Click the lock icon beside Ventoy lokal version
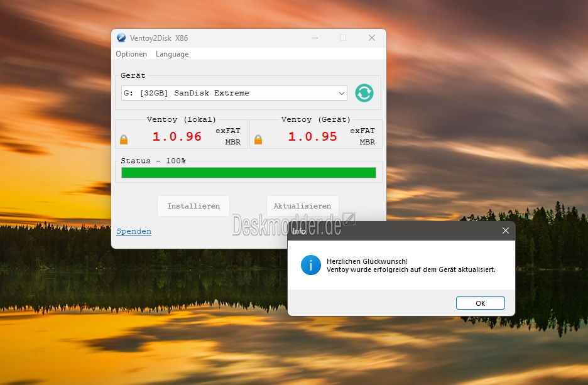 (x=124, y=139)
